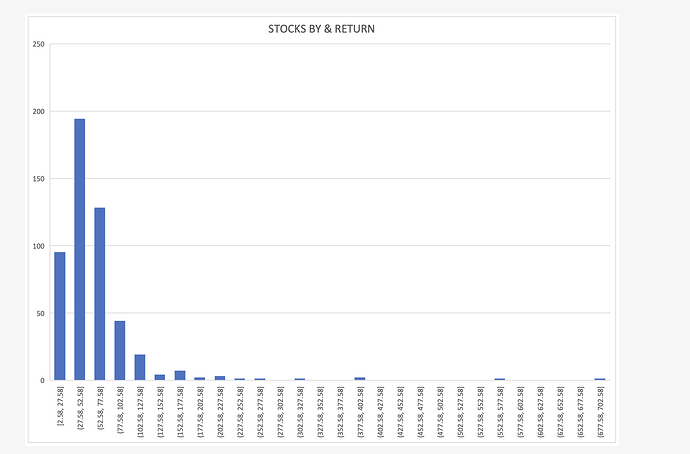Select the 200 value on the y-axis

coord(38,111)
